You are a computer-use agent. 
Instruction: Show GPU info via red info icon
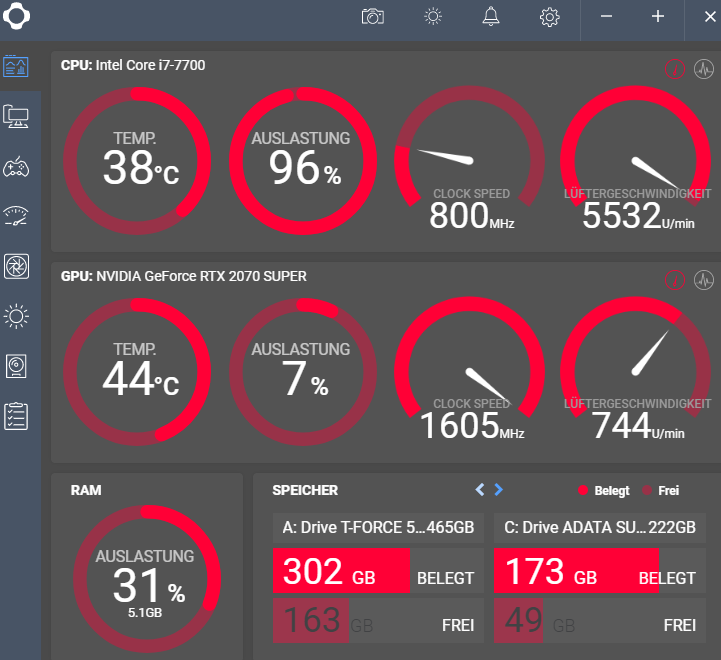coord(675,280)
